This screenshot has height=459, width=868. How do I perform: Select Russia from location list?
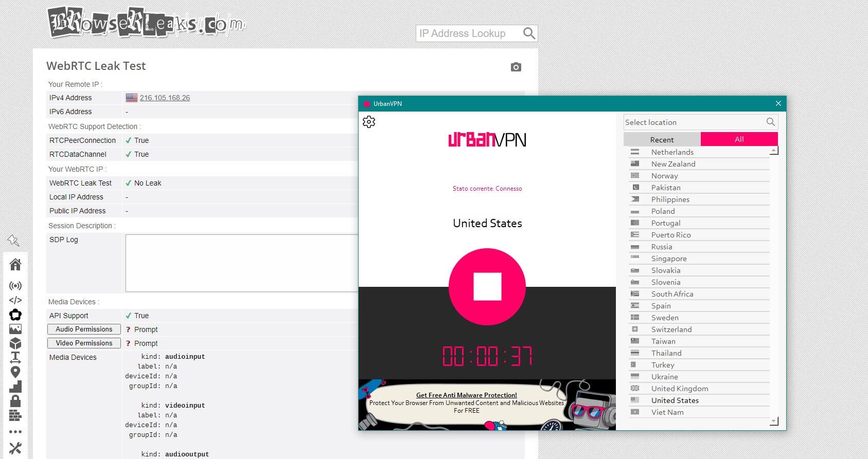pyautogui.click(x=699, y=247)
